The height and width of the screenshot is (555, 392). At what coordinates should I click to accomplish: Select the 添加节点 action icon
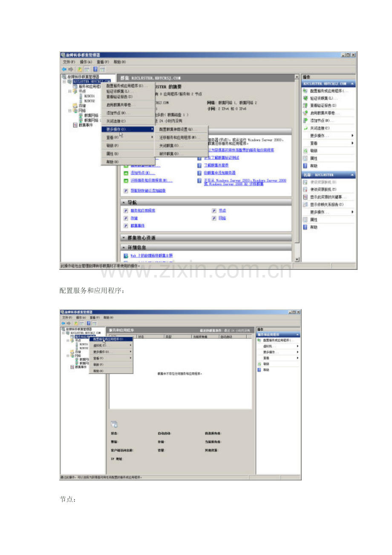click(x=305, y=121)
